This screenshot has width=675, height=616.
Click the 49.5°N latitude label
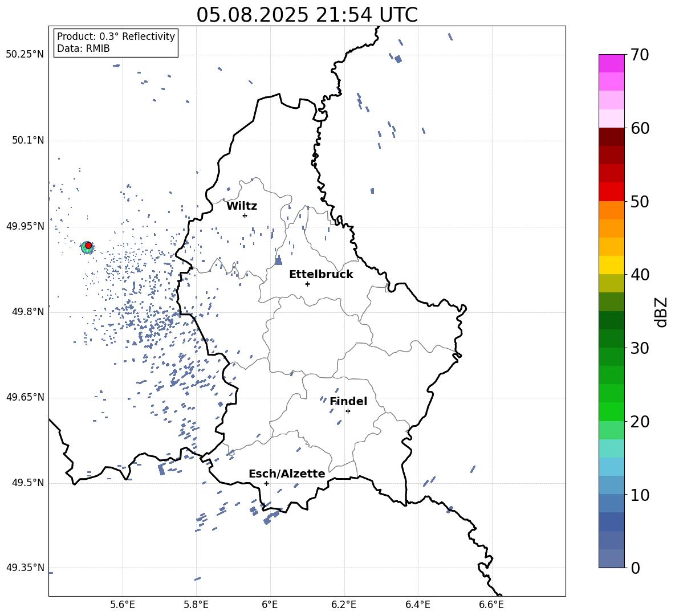tap(28, 483)
